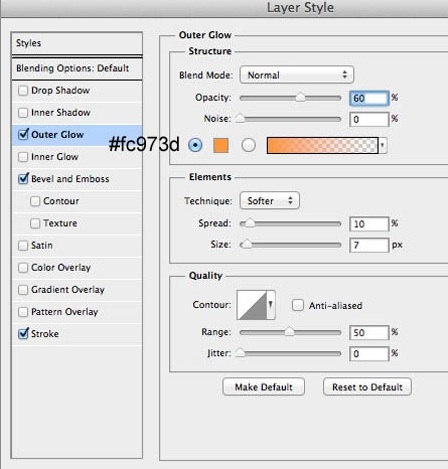Select the Inner Glow style row
Image resolution: width=448 pixels, height=469 pixels.
77,157
